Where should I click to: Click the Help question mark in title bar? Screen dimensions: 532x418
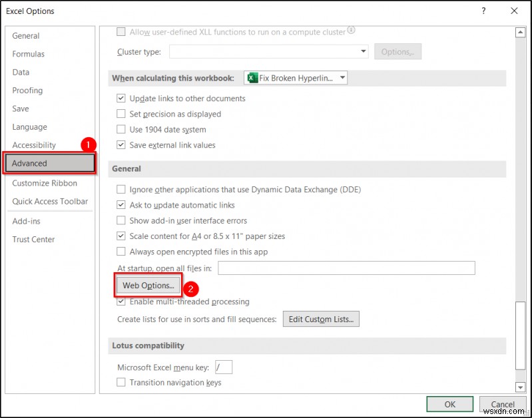[x=483, y=11]
